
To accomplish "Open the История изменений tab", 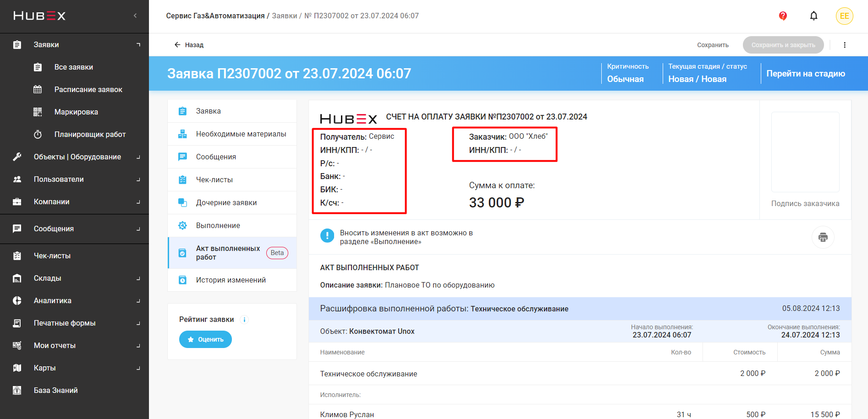I will 231,280.
